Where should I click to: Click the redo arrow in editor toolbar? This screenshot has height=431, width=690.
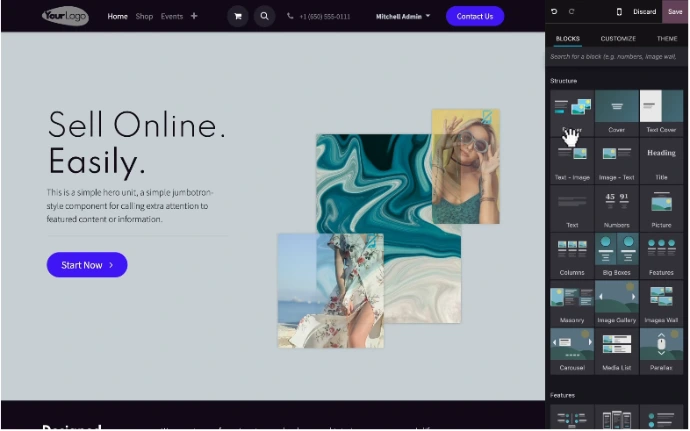point(572,12)
